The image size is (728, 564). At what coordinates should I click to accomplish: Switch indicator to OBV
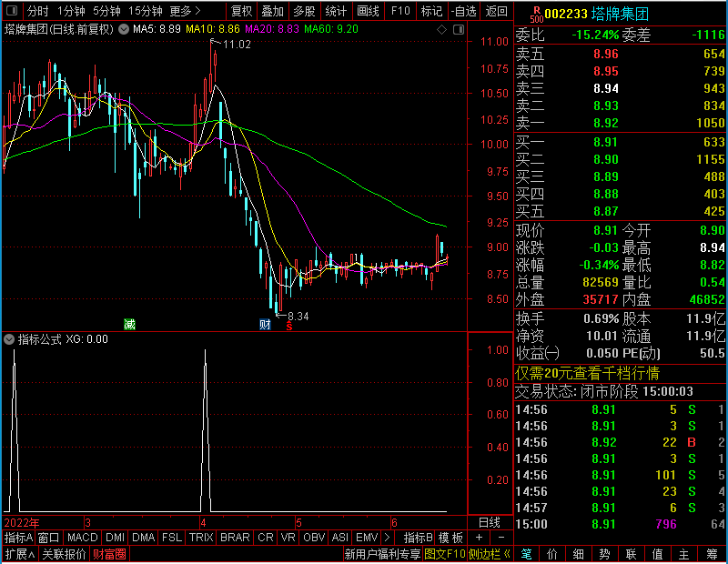pos(314,538)
